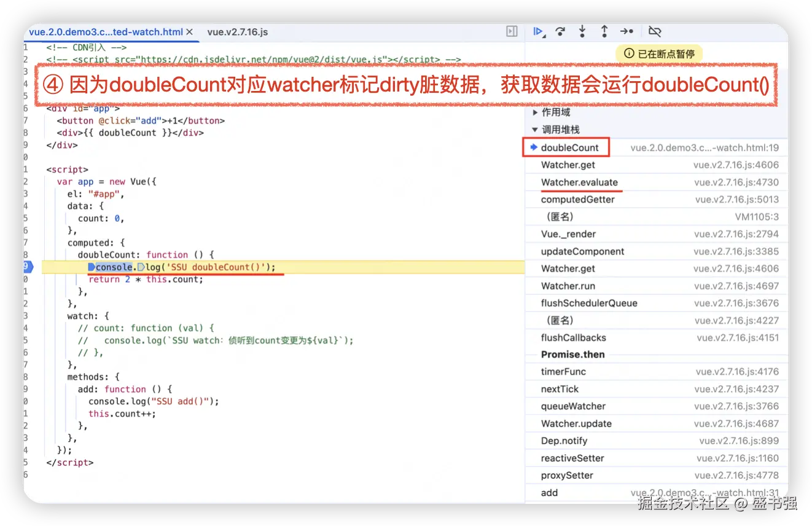Screen dimensions: 812x526
Task: Select the nextTick call stack frame
Action: pyautogui.click(x=656, y=389)
